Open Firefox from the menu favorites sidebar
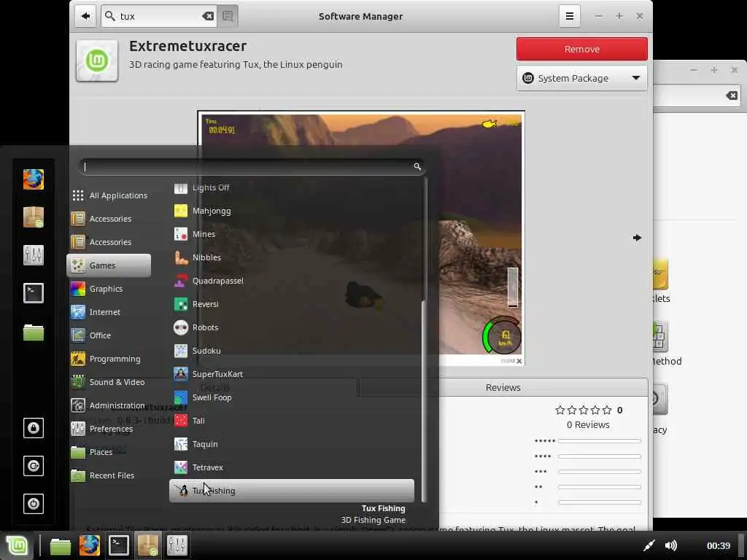 pos(34,179)
